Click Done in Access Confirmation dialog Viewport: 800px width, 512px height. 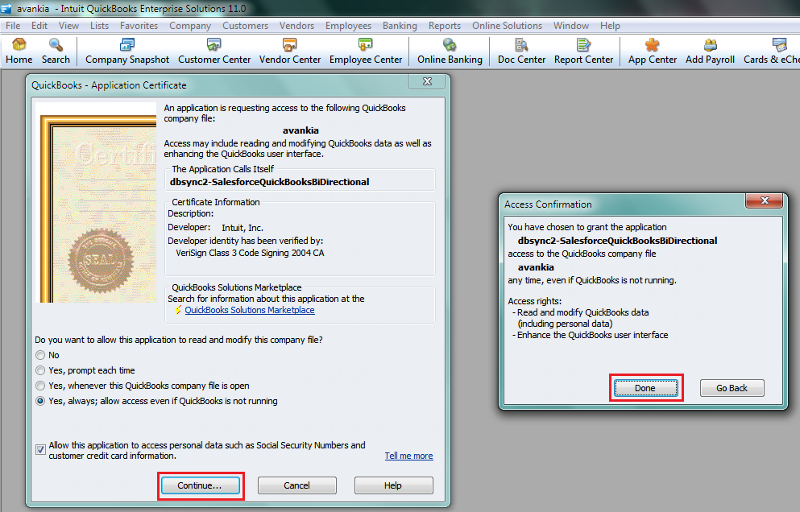[645, 388]
